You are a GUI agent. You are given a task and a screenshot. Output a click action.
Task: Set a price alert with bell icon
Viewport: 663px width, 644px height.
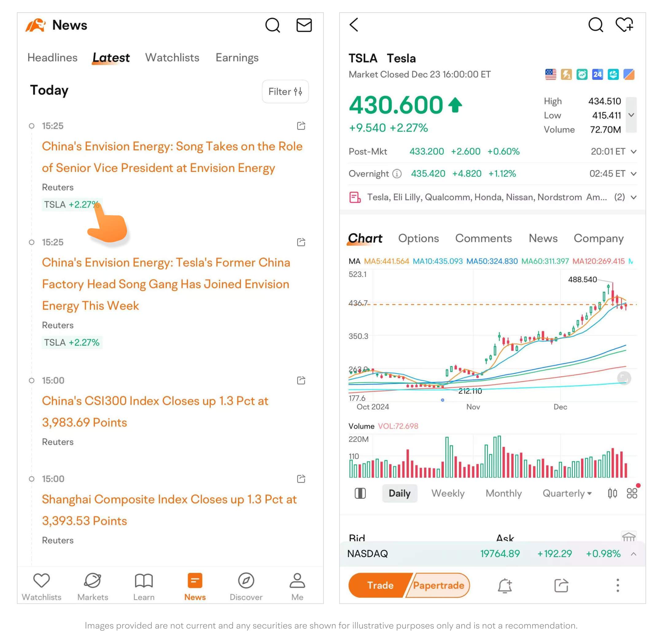[x=505, y=585]
